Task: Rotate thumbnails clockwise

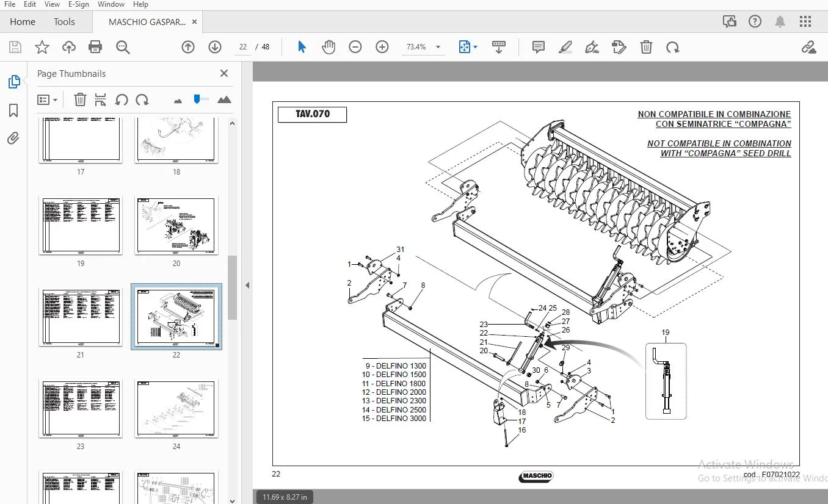Action: tap(142, 99)
